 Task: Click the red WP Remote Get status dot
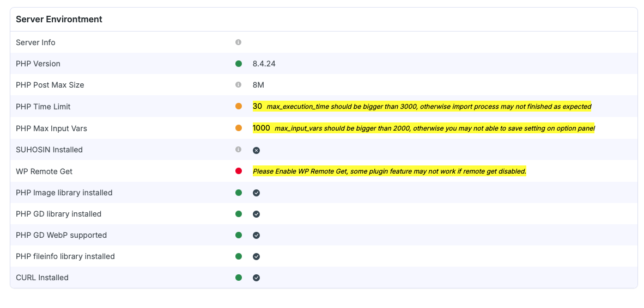click(x=239, y=171)
